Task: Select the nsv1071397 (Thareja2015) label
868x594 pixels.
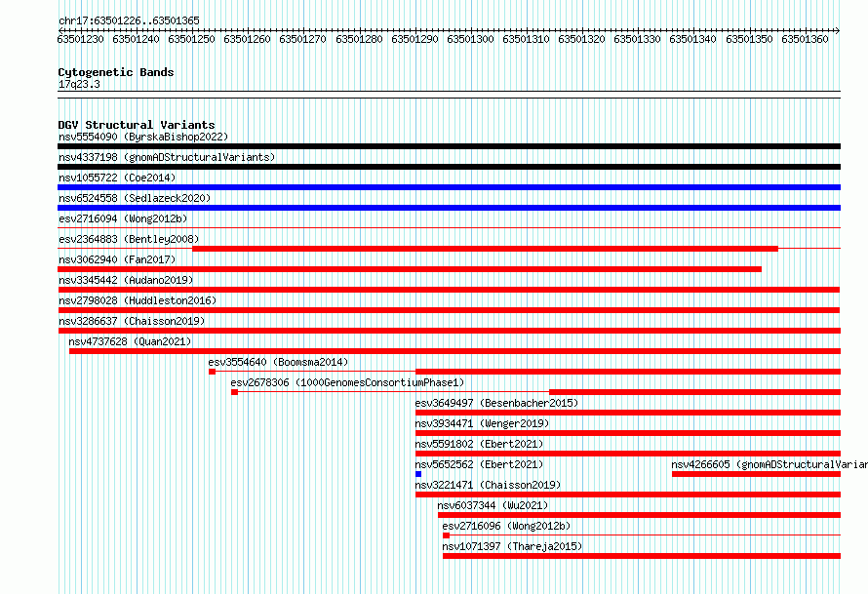Action: coord(513,546)
